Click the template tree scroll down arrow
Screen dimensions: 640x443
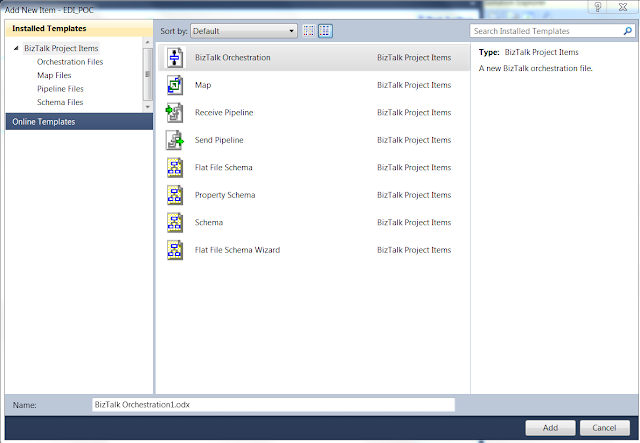[147, 107]
